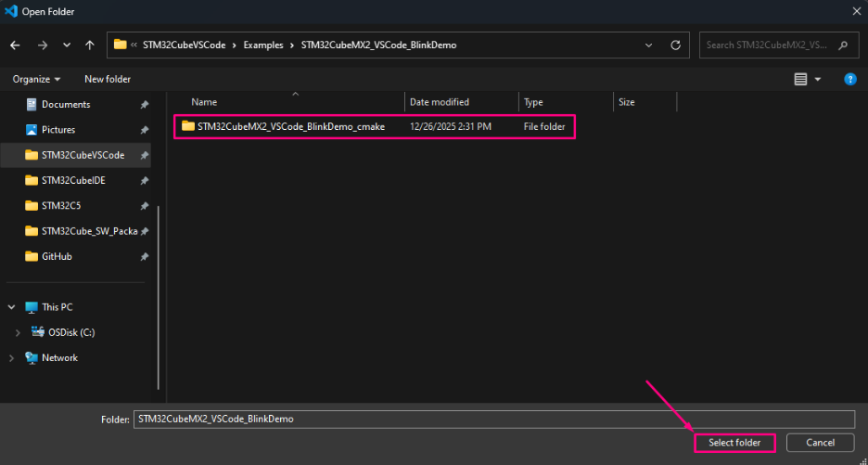Image resolution: width=868 pixels, height=465 pixels.
Task: Select OSDisk (C:) drive
Action: 71,332
